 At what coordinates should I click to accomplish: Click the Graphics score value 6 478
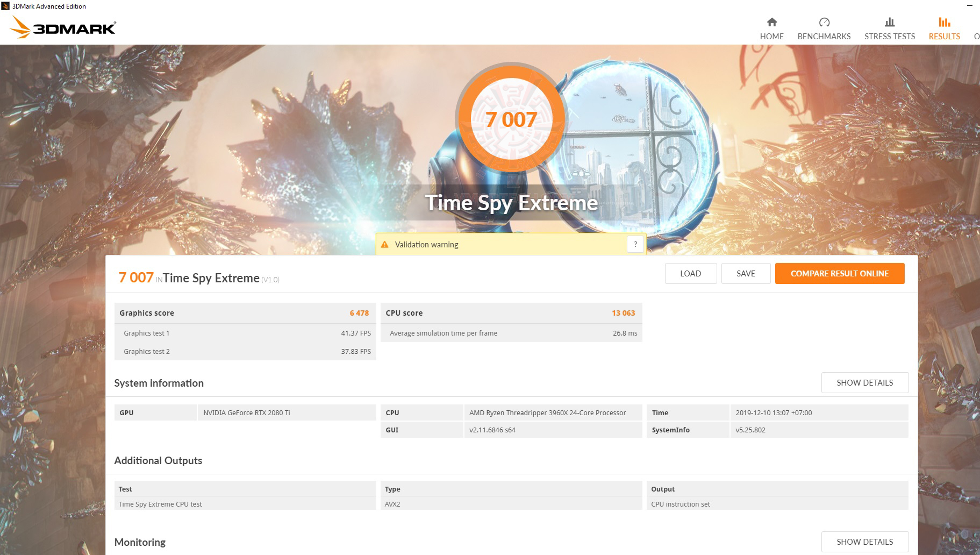coord(359,313)
